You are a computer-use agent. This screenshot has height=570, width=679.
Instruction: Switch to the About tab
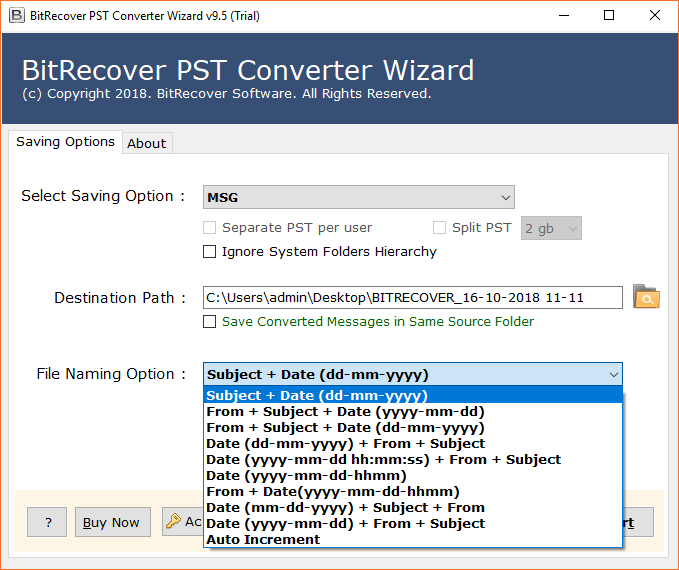(147, 143)
